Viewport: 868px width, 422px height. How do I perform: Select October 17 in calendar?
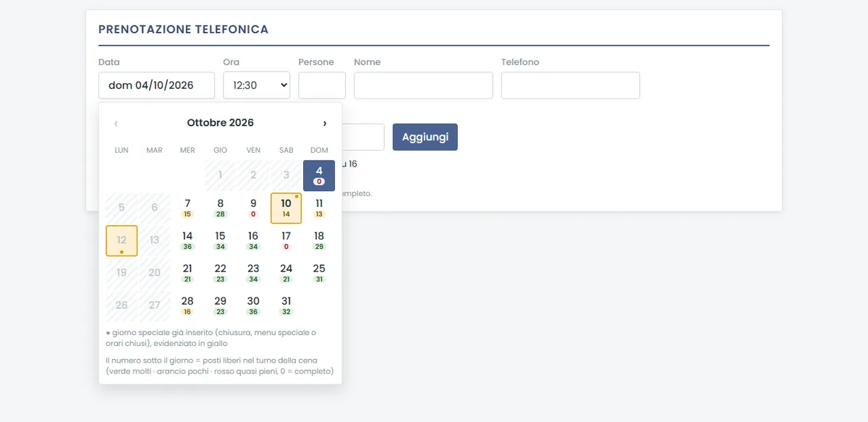[286, 240]
